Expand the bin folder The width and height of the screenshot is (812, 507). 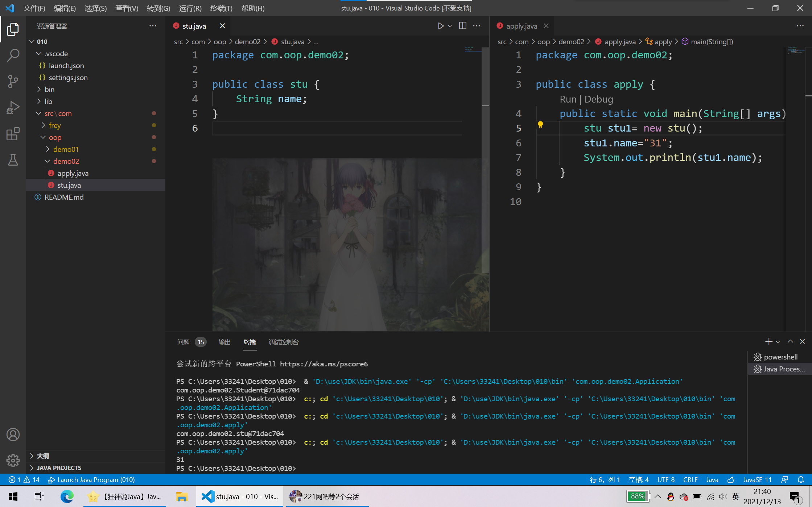click(x=49, y=90)
